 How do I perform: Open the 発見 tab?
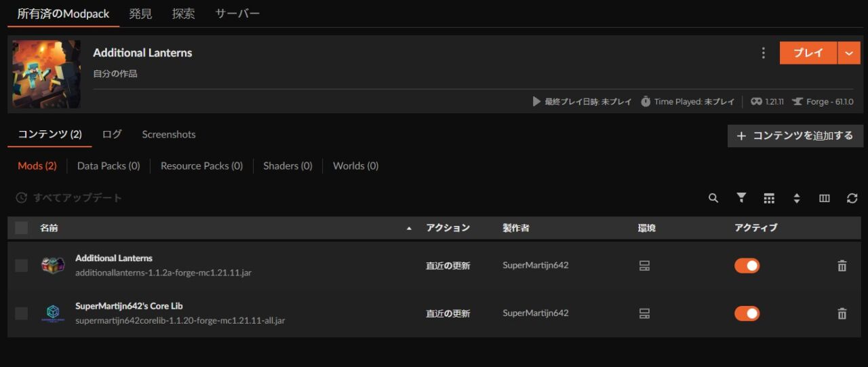pyautogui.click(x=140, y=14)
